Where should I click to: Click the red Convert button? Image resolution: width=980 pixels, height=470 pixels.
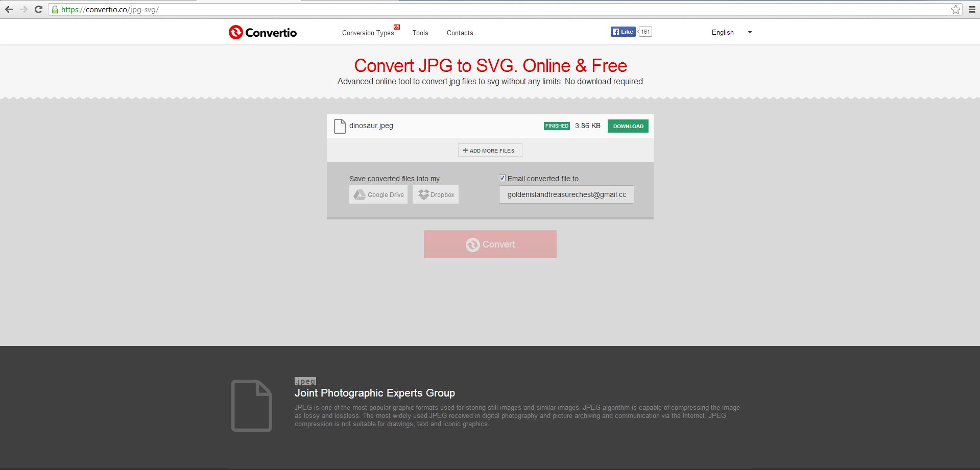coord(490,244)
